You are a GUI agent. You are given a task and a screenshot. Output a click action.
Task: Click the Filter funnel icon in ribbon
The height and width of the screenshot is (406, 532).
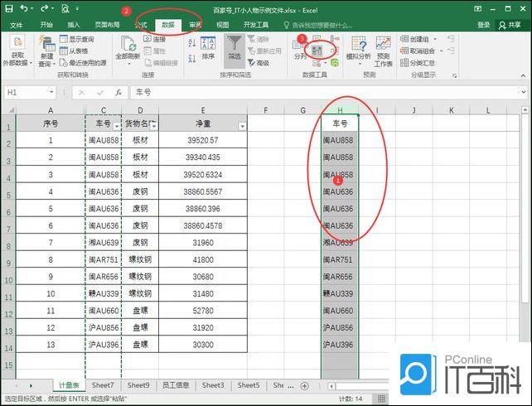coord(235,45)
